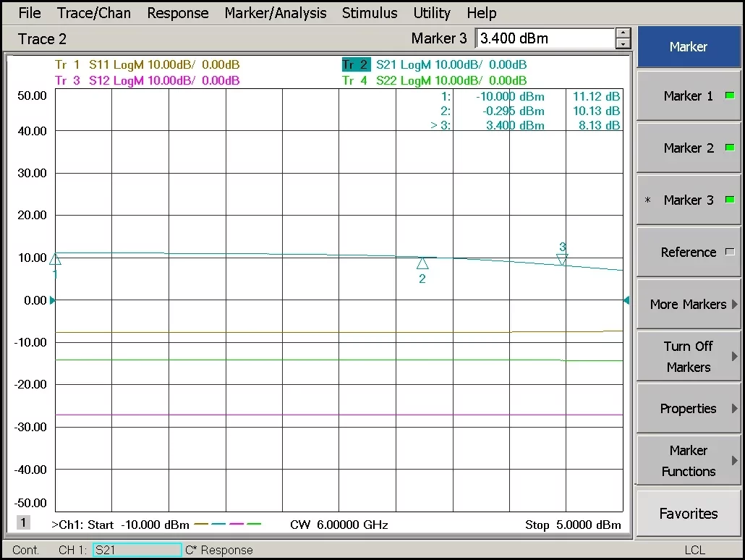This screenshot has height=560, width=745.
Task: Click marker 1 triangle on the S21 trace
Action: click(55, 260)
